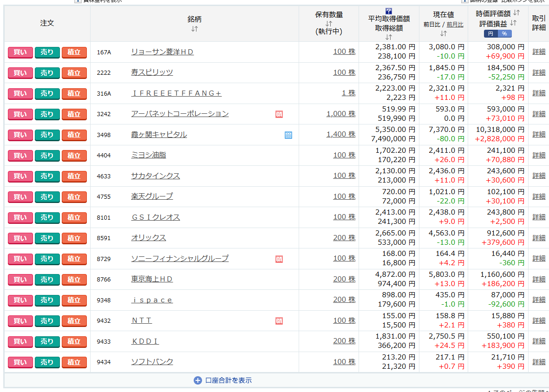Buy リョーサン菱洋HD shares
The height and width of the screenshot is (392, 549).
tap(20, 52)
